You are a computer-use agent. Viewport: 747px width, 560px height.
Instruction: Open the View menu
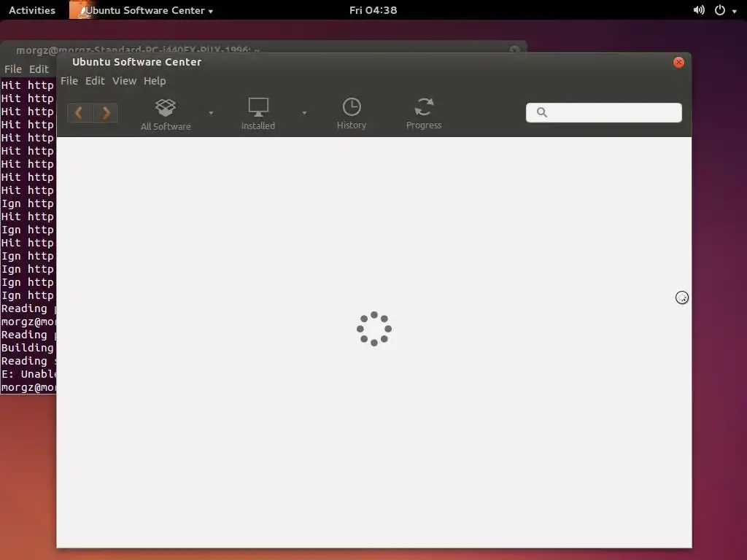(x=124, y=81)
